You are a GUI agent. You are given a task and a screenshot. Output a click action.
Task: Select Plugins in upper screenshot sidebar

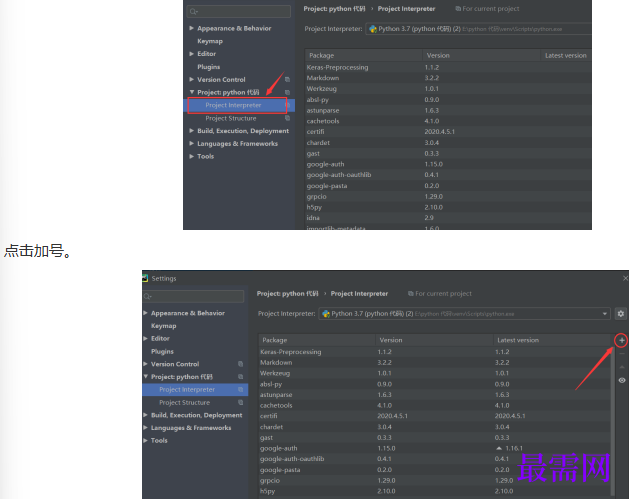(x=208, y=67)
